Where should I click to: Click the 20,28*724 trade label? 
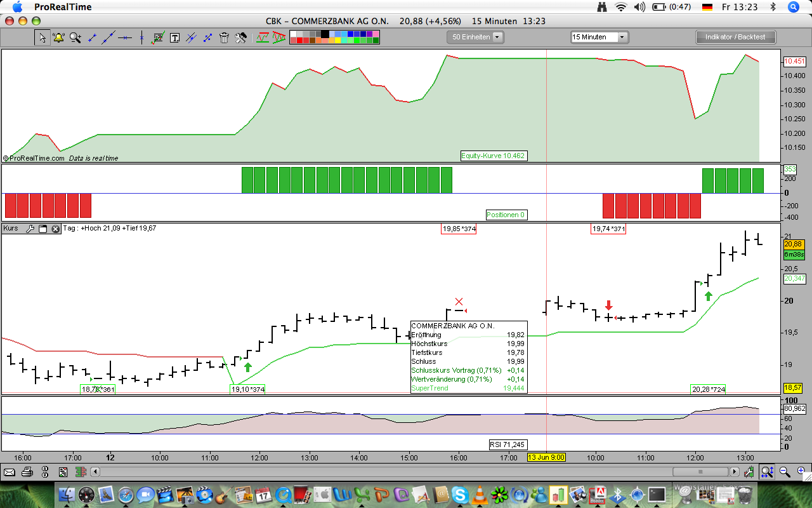708,389
